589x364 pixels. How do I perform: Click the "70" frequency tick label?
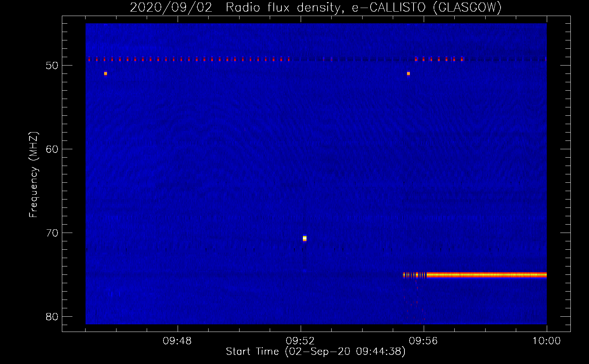(x=52, y=233)
